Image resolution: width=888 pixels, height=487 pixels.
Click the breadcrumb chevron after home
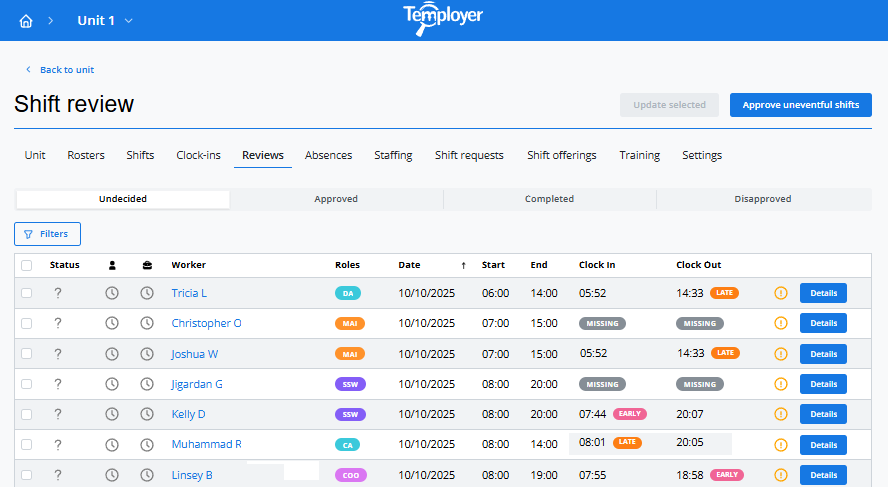pyautogui.click(x=50, y=21)
